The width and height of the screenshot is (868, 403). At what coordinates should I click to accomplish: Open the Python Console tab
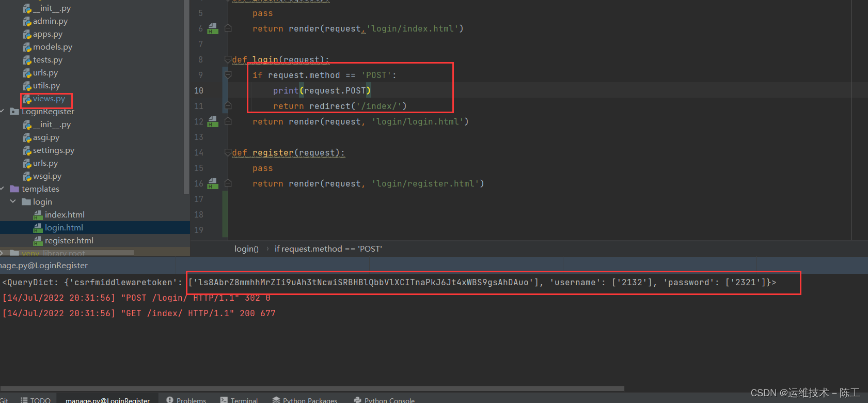(x=385, y=400)
